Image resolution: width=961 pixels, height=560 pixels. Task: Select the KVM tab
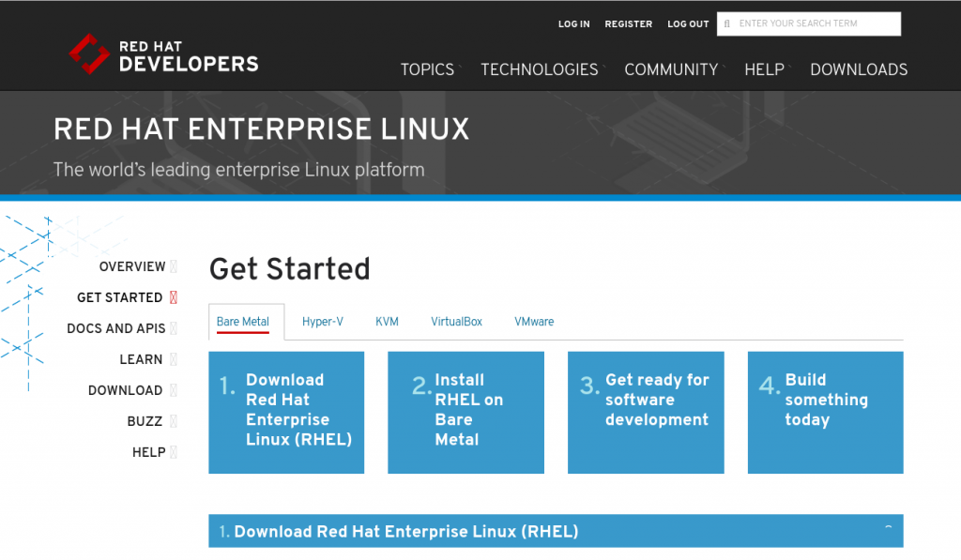[x=387, y=321]
